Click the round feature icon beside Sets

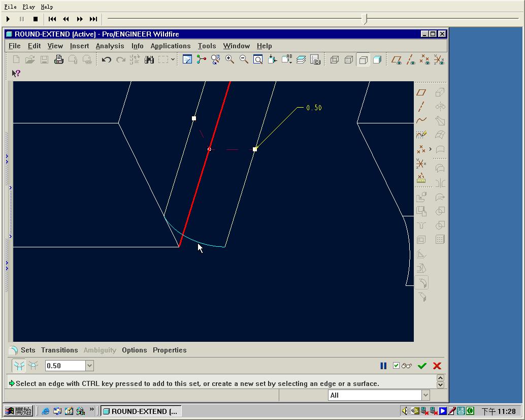click(x=13, y=350)
